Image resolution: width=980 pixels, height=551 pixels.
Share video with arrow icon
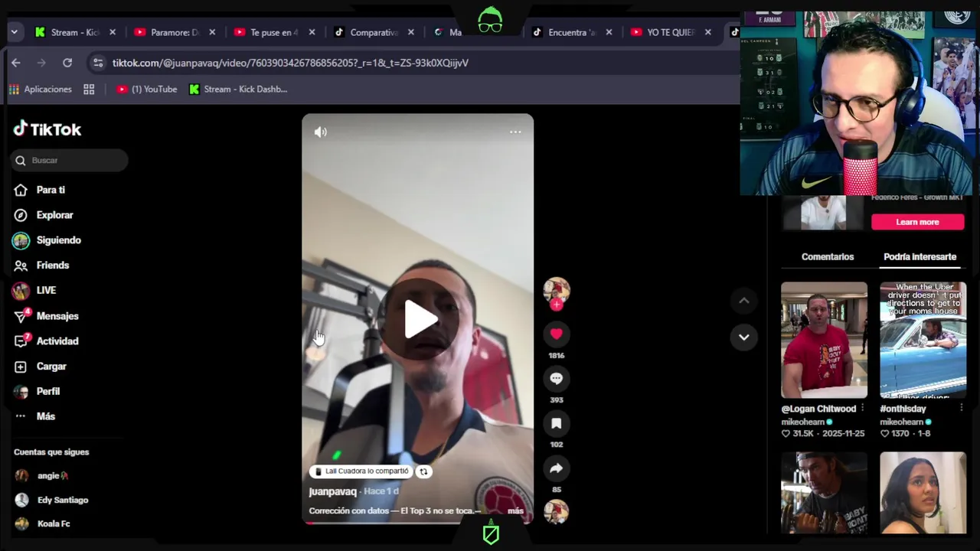[x=557, y=468]
